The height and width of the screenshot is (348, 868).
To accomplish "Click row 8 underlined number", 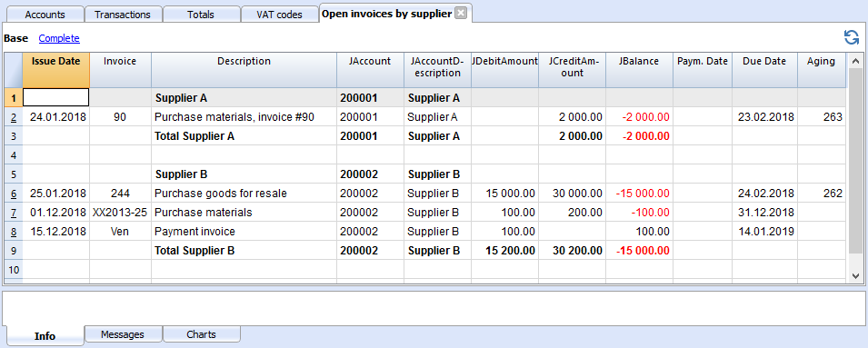I will pos(14,232).
